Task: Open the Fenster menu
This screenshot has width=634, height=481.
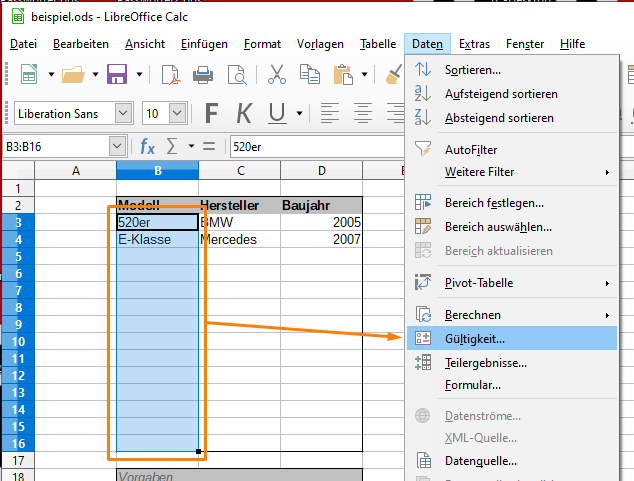Action: click(525, 44)
